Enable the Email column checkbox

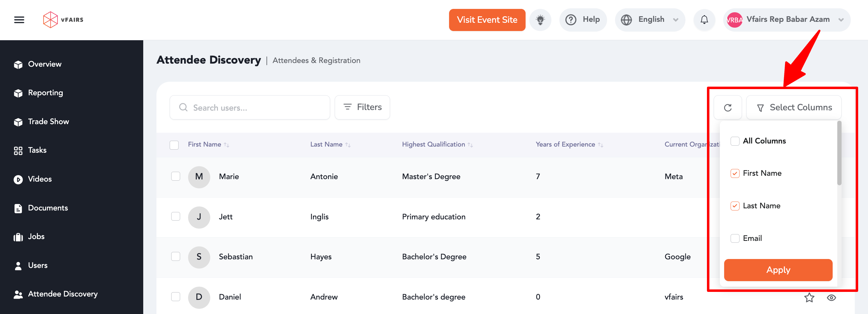pos(735,238)
